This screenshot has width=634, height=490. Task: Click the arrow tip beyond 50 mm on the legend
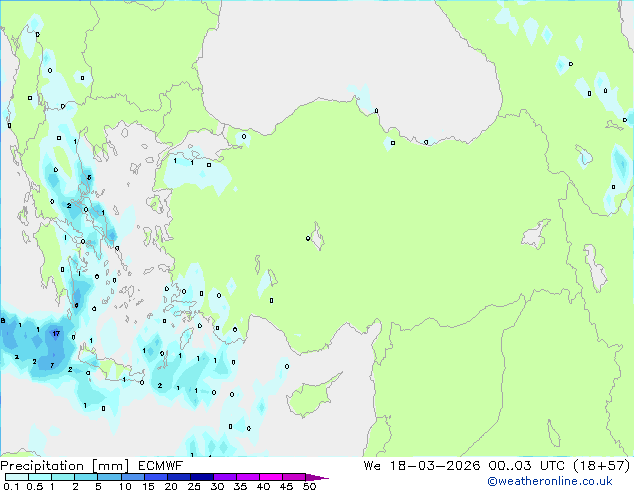click(317, 477)
